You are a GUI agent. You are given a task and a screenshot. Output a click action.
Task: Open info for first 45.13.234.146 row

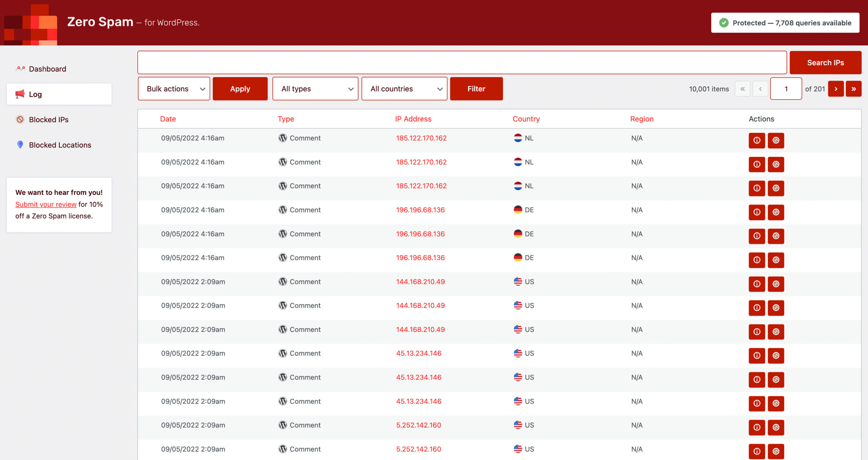pyautogui.click(x=757, y=355)
